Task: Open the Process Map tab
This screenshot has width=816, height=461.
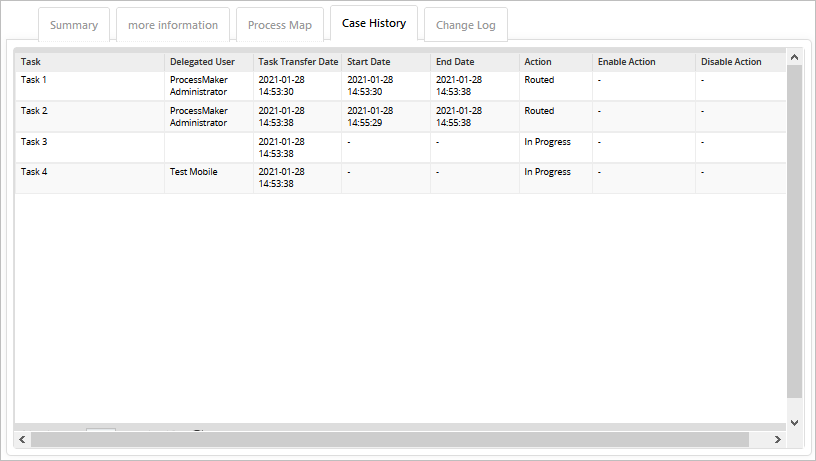Action: [x=280, y=25]
